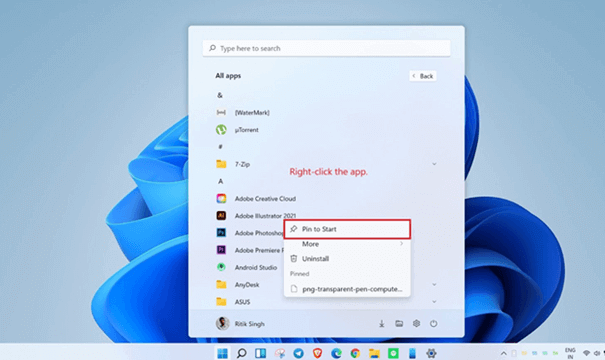Select Pin to Start in context menu
Screen dimensions: 605x360
347,229
